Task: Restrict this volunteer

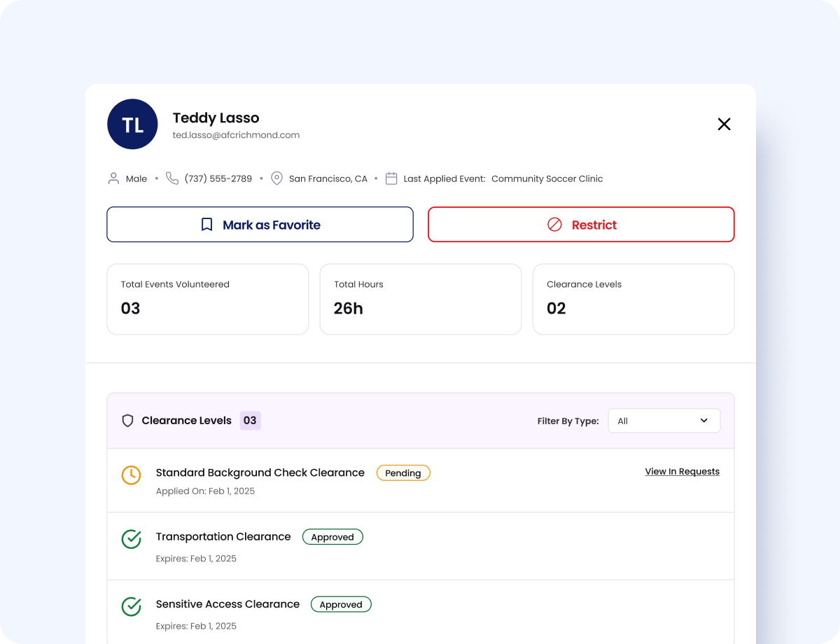Action: (x=581, y=225)
